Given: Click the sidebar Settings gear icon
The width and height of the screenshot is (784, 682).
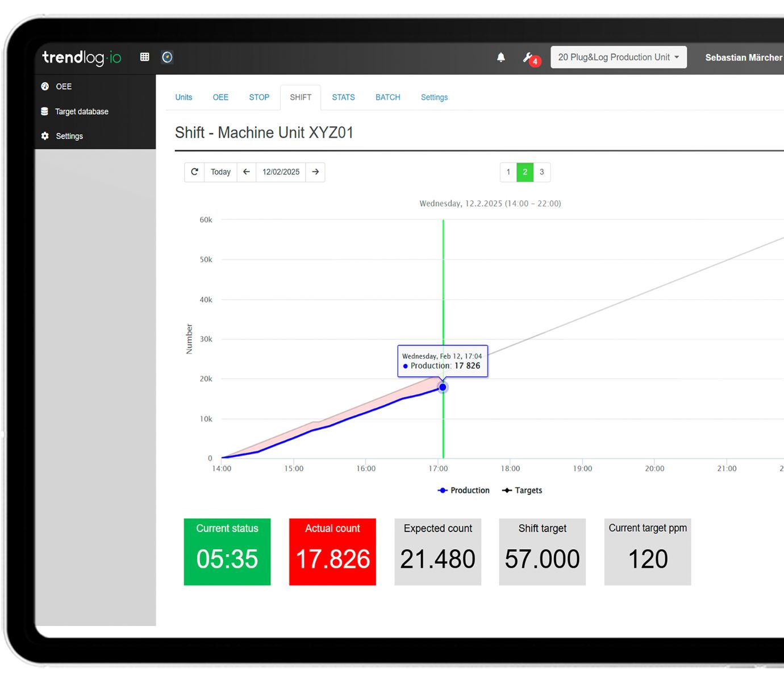Looking at the screenshot, I should click(45, 136).
